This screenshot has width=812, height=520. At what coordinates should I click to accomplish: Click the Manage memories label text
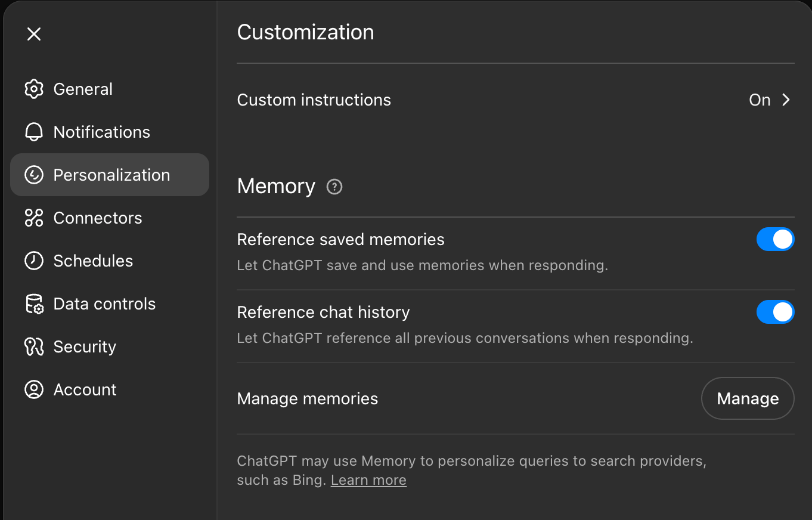(308, 398)
